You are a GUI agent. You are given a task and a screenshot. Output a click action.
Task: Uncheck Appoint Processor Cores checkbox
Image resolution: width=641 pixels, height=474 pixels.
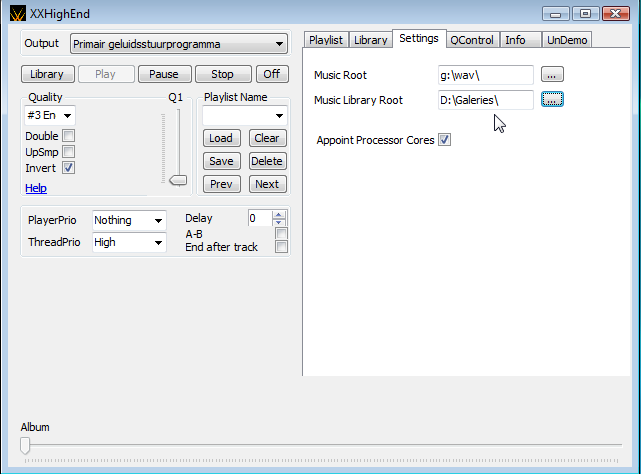tap(445, 140)
